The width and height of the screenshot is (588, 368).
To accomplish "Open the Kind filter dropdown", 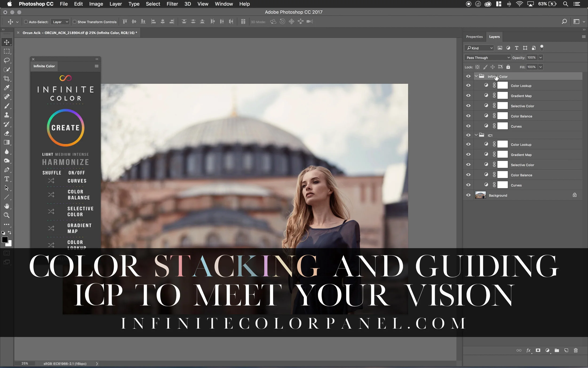I will (x=479, y=48).
